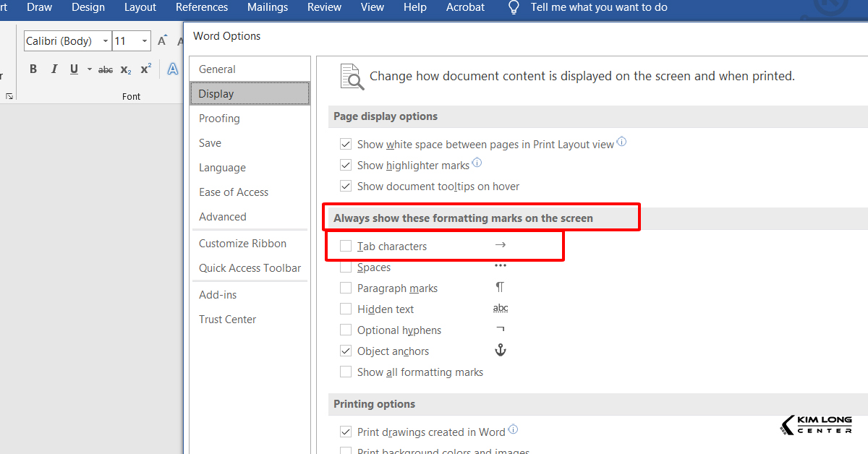This screenshot has width=868, height=454.
Task: Click the Superscript icon
Action: (145, 69)
